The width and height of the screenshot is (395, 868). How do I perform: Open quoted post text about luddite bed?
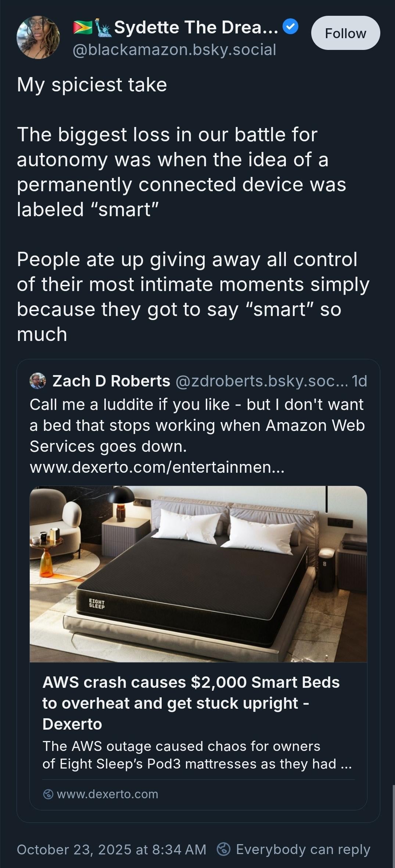197,425
